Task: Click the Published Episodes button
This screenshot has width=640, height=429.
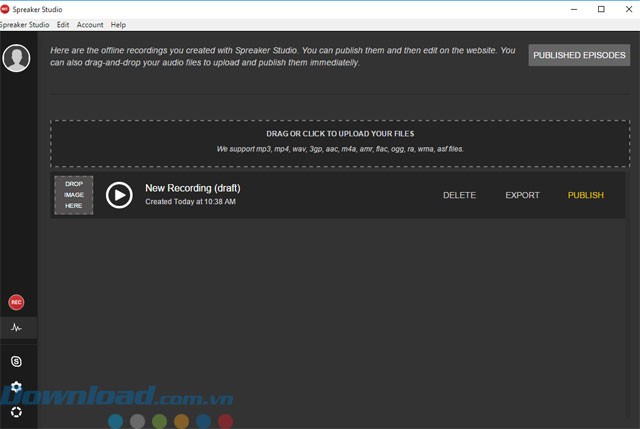Action: [x=579, y=55]
